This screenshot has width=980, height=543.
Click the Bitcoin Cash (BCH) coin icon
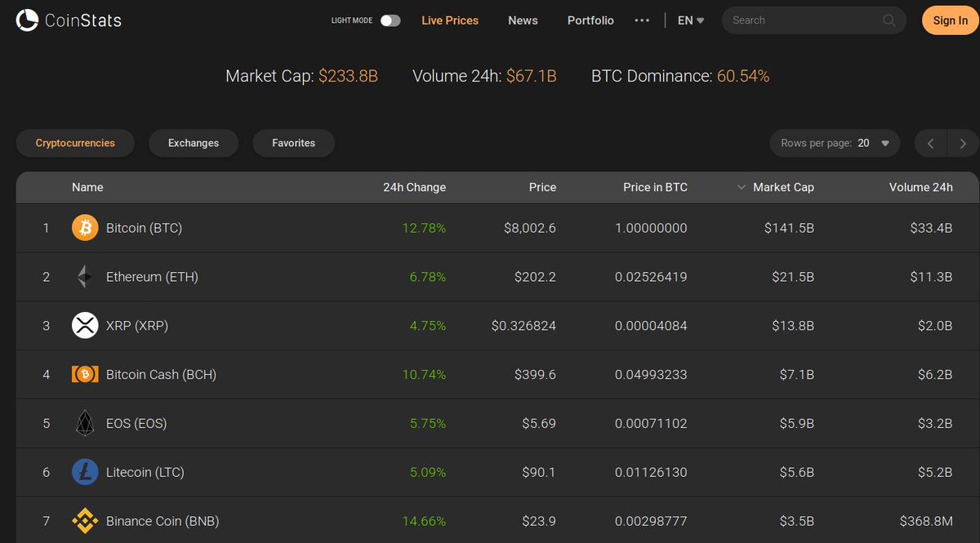pyautogui.click(x=85, y=375)
